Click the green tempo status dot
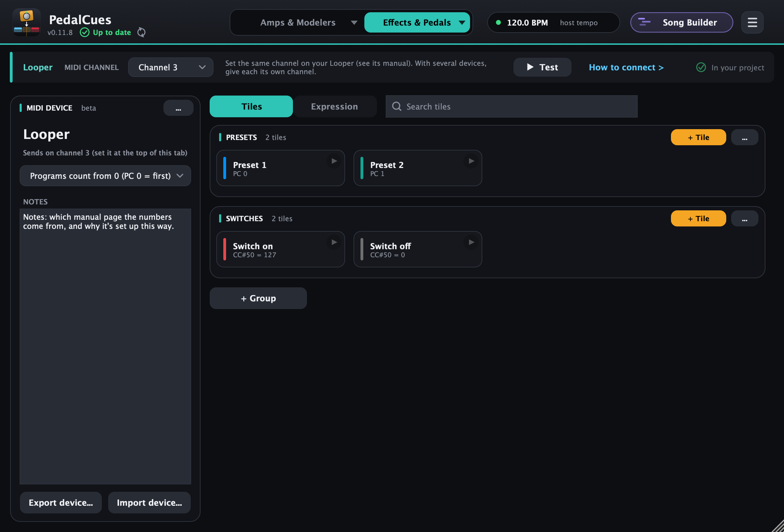Viewport: 784px width, 532px height. point(498,22)
